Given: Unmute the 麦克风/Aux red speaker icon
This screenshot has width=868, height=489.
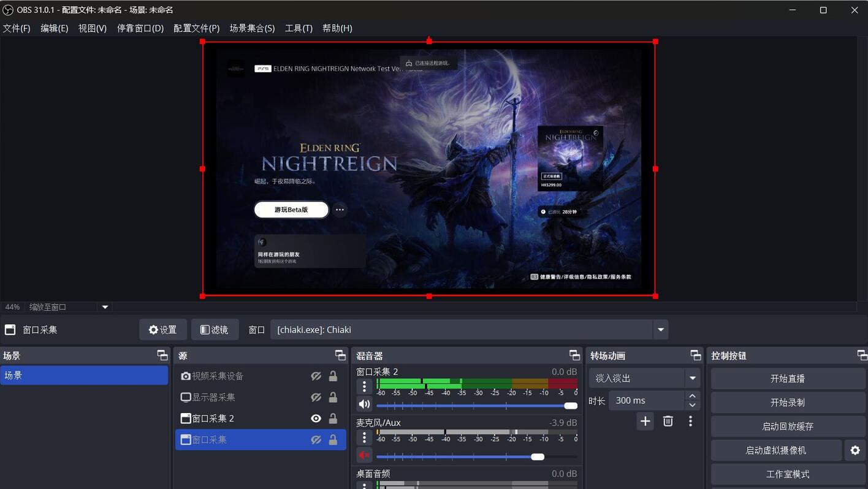Looking at the screenshot, I should (x=365, y=455).
